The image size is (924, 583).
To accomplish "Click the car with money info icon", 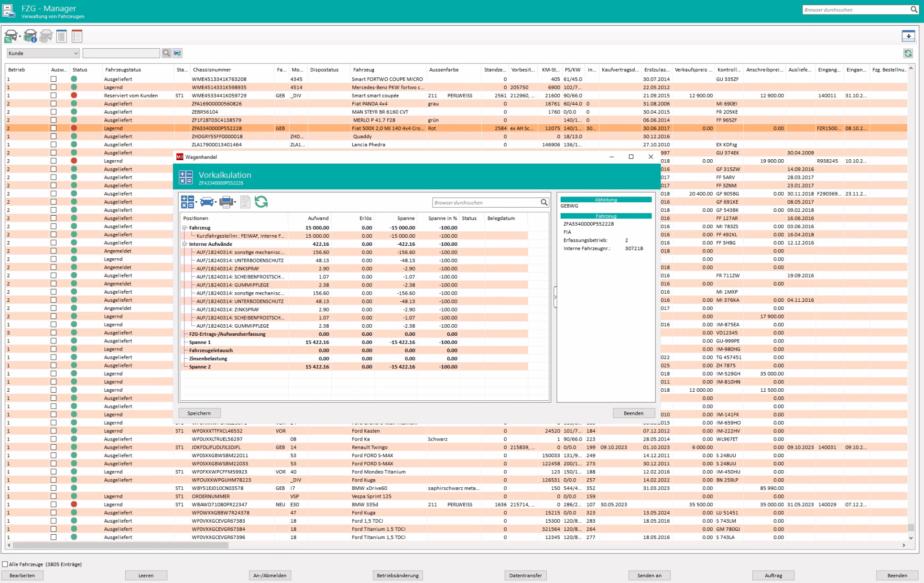I will tap(30, 36).
